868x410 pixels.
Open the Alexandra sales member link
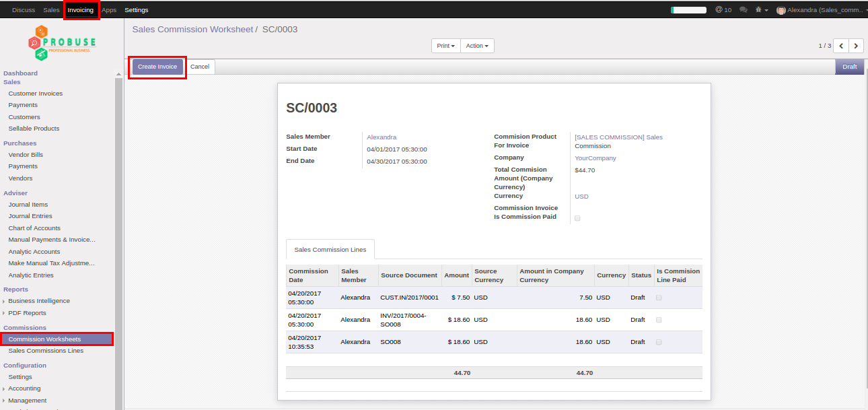pos(382,137)
